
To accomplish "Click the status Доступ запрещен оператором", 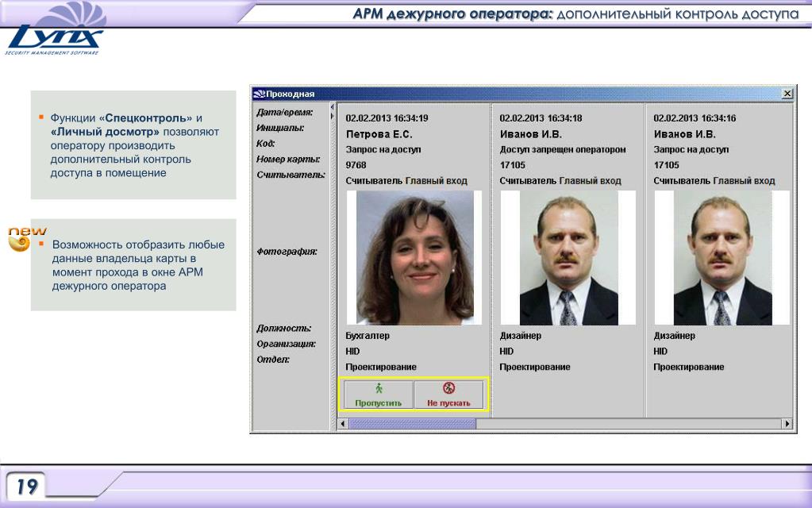I will coord(563,150).
